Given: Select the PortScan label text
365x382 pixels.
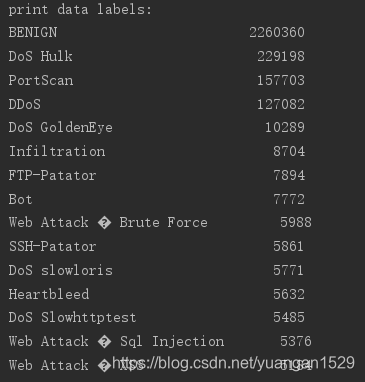Looking at the screenshot, I should tap(41, 80).
